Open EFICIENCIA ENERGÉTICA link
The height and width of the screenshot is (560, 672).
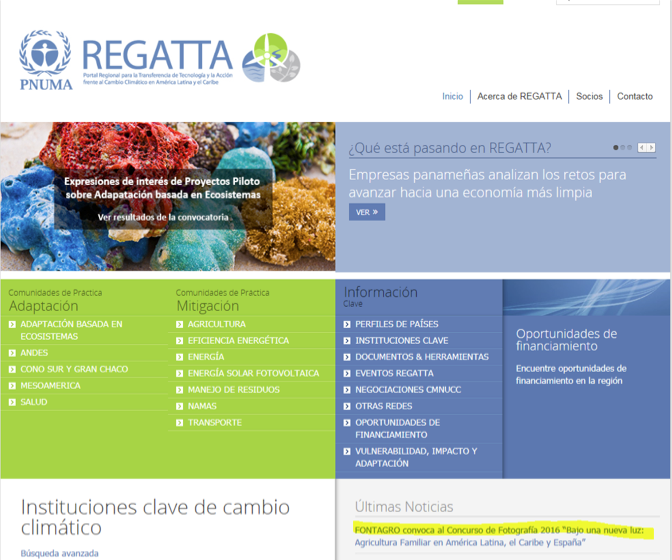(x=238, y=341)
